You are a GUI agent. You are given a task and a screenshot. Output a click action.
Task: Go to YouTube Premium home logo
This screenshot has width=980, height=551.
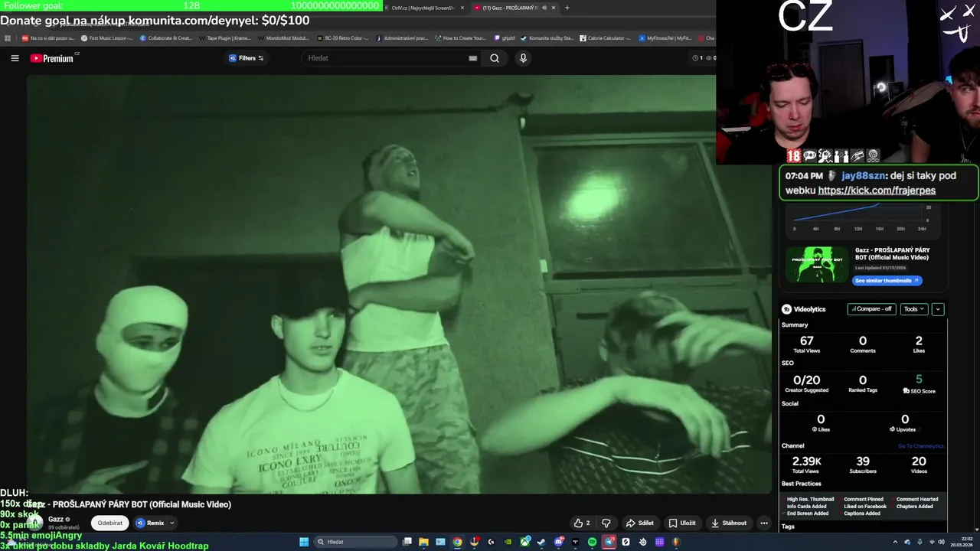(x=52, y=58)
